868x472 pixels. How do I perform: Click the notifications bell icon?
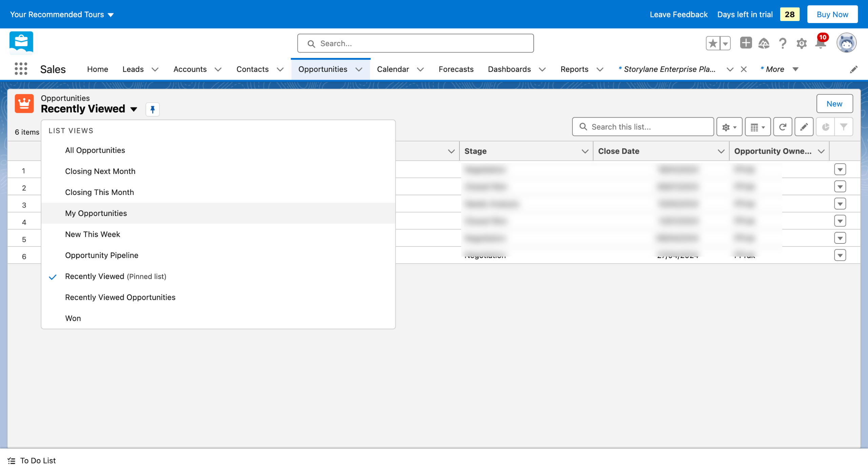pos(821,43)
